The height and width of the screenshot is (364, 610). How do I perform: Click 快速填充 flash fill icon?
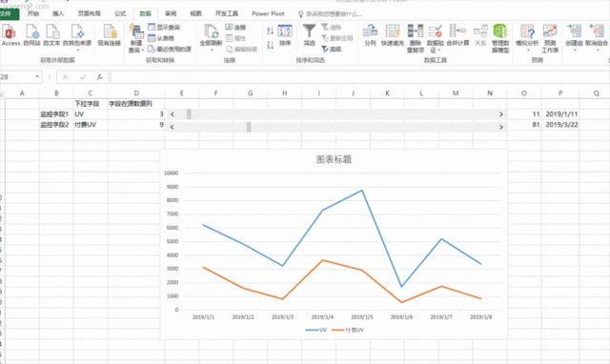point(393,35)
